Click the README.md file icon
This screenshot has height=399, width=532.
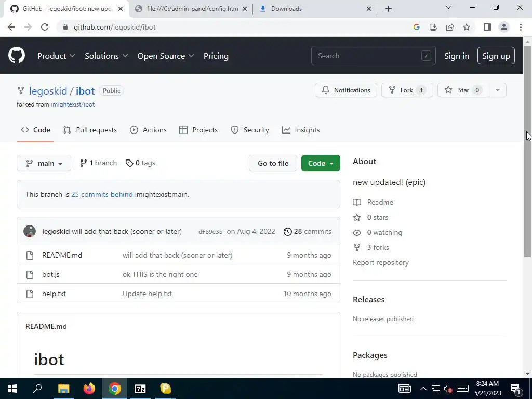point(30,256)
